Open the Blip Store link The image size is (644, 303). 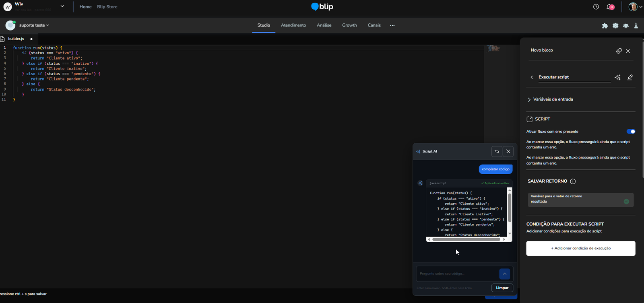coord(107,7)
